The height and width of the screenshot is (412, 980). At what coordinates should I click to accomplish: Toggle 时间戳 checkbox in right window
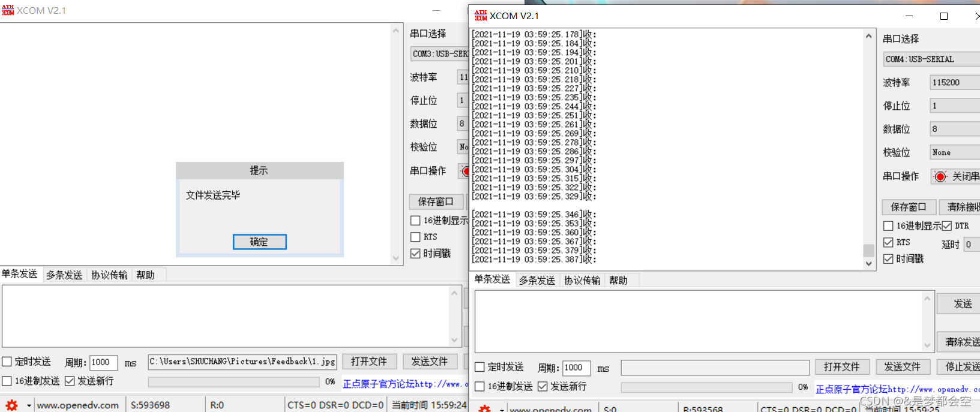888,259
